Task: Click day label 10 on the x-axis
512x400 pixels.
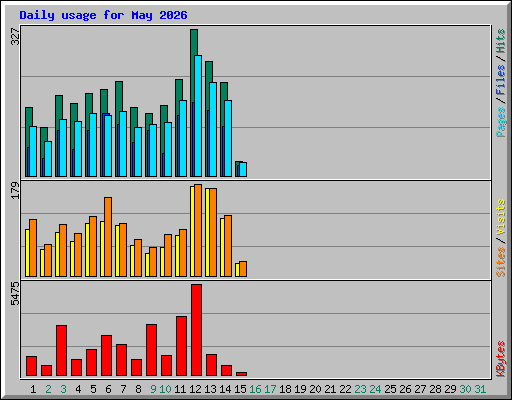Action: click(x=165, y=389)
